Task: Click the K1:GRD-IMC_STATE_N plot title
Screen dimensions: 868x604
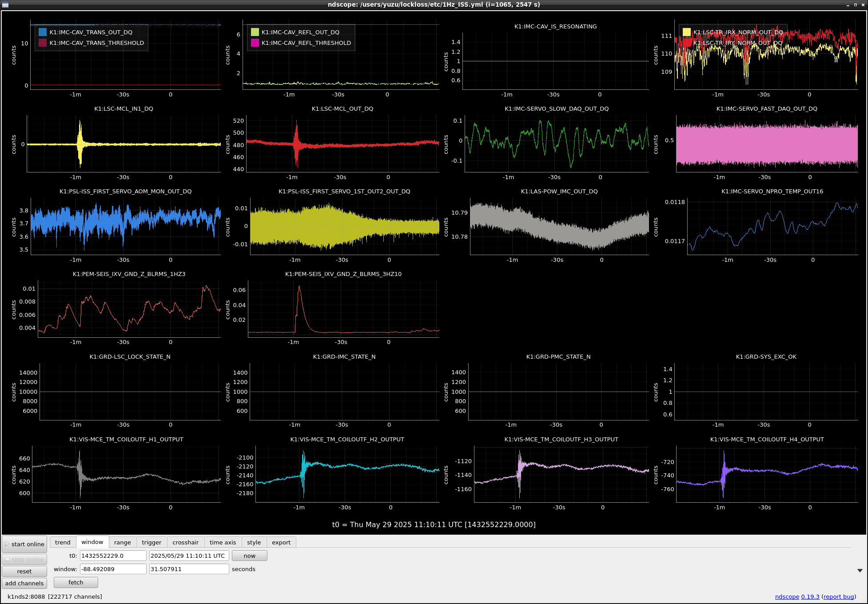Action: [344, 356]
